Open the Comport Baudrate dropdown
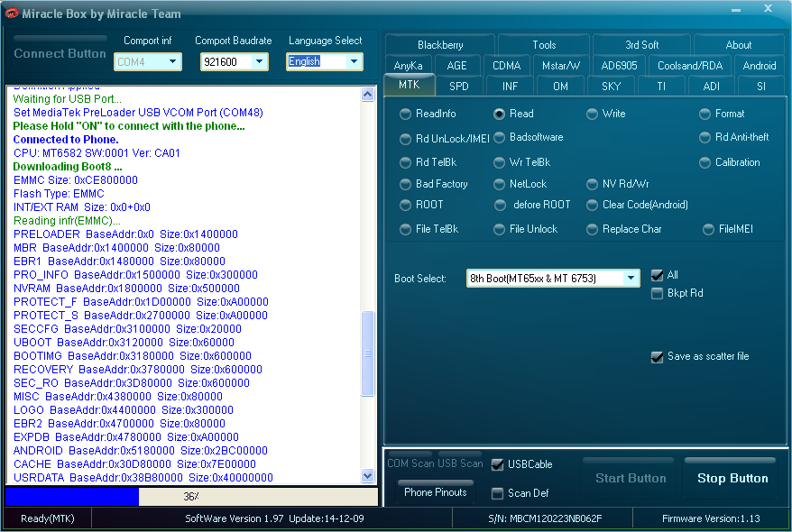The image size is (792, 532). tap(260, 61)
